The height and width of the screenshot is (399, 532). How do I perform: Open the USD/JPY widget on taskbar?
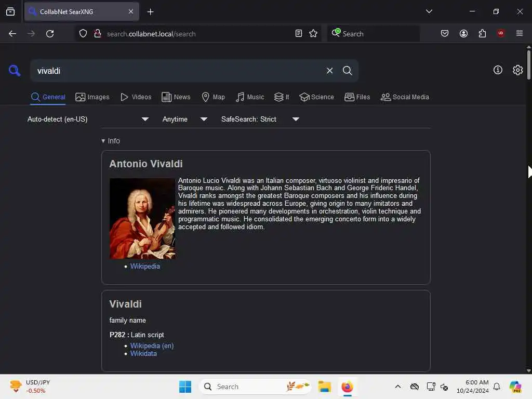30,387
